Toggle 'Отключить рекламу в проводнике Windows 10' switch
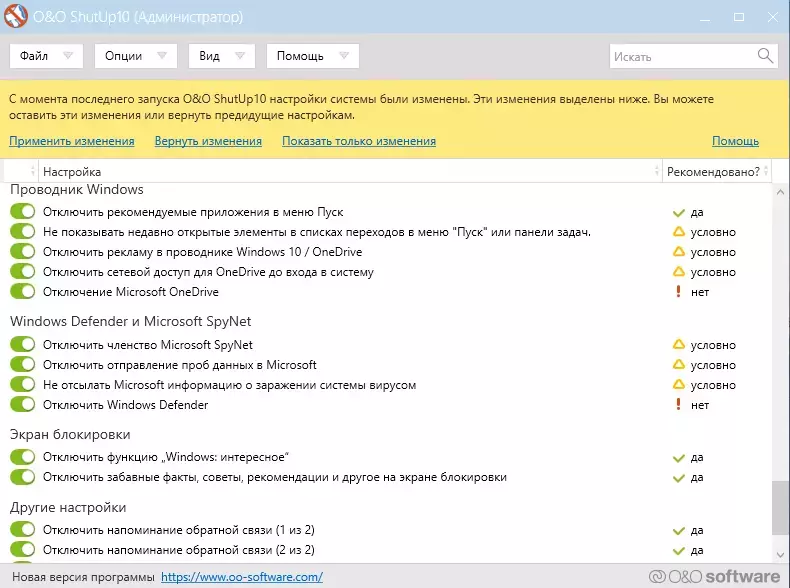The image size is (790, 588). [x=22, y=251]
